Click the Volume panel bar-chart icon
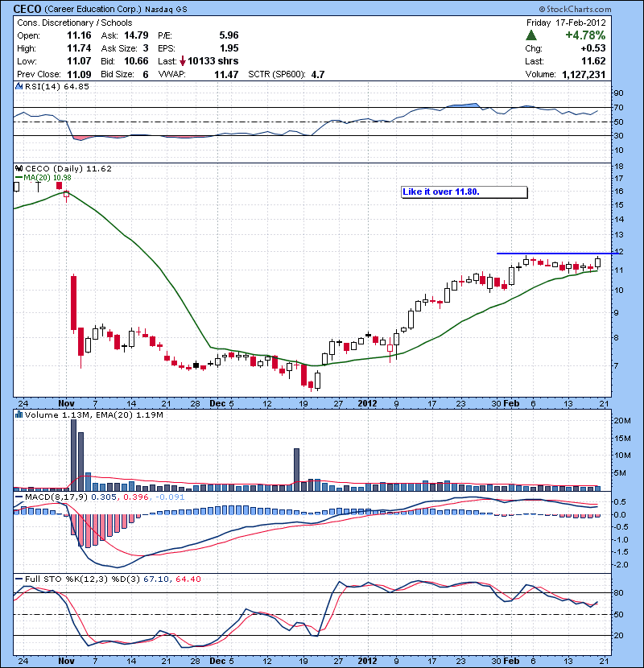The image size is (644, 668). [x=19, y=414]
